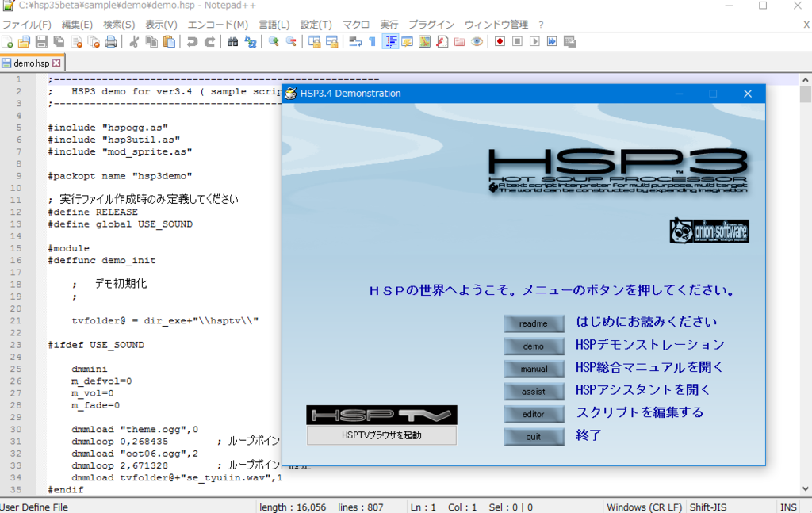
Task: Start macro recording with the red dot
Action: (x=500, y=41)
